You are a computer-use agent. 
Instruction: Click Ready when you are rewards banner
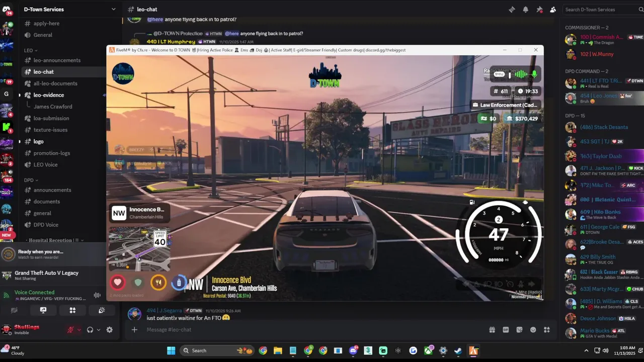click(x=53, y=254)
